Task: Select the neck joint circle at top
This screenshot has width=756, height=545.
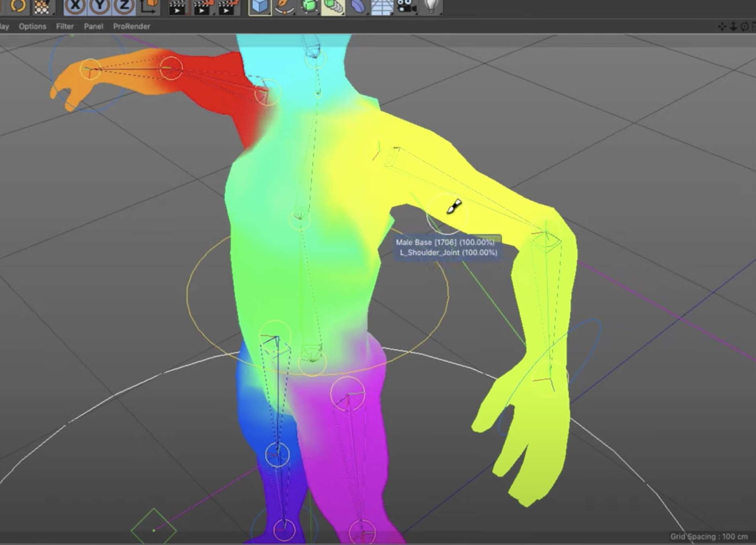Action: pyautogui.click(x=315, y=59)
